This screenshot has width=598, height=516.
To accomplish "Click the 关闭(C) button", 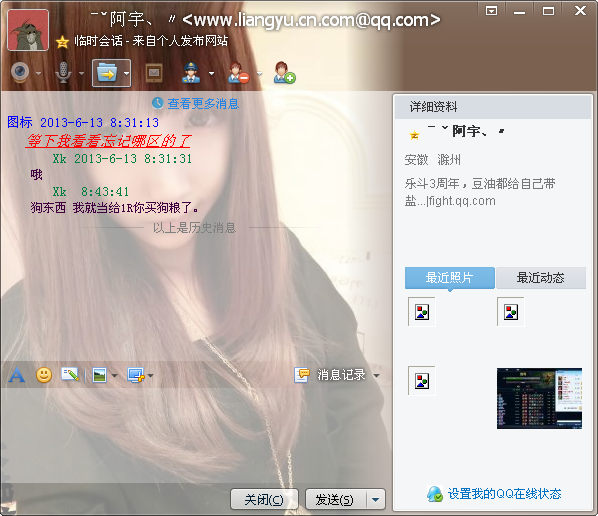I will pos(264,499).
